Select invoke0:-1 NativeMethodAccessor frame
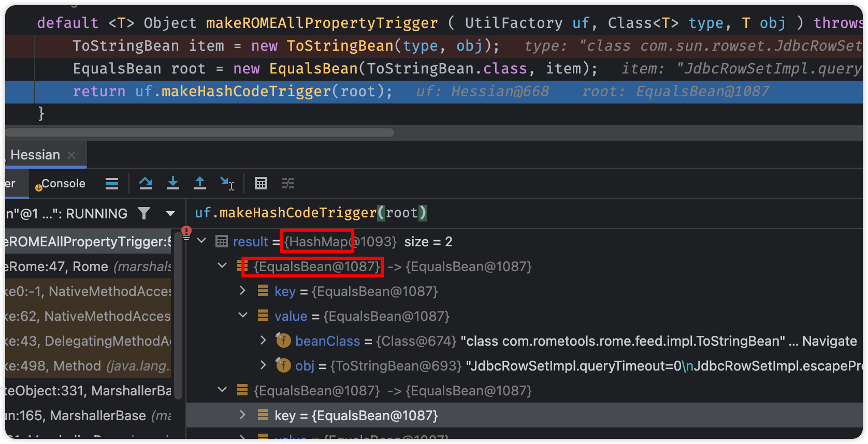The height and width of the screenshot is (444, 868). pos(88,291)
